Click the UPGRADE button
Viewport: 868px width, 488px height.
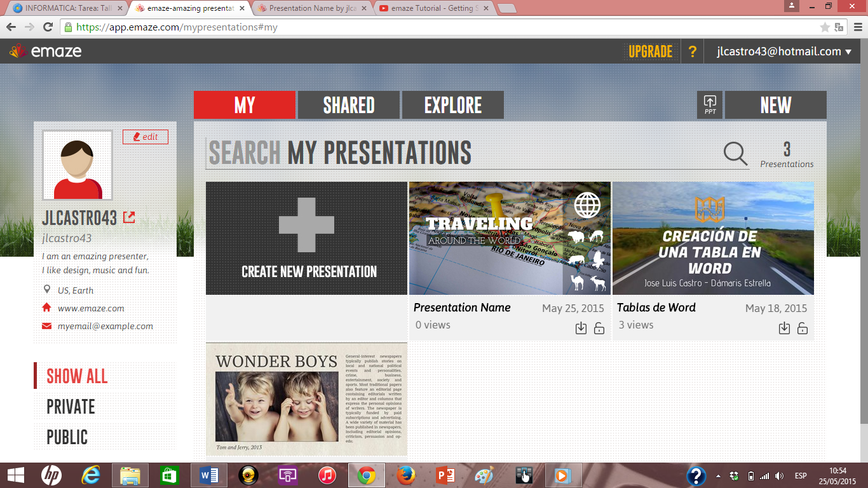pos(651,52)
